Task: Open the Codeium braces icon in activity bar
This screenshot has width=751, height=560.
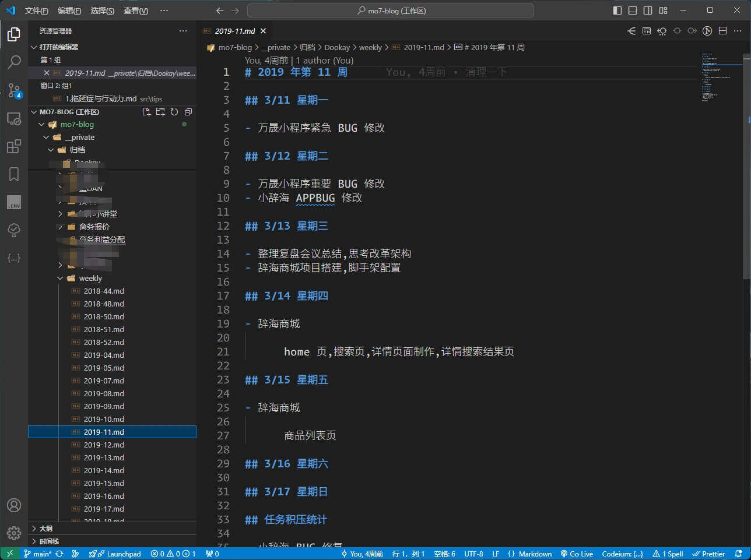Action: pyautogui.click(x=14, y=258)
